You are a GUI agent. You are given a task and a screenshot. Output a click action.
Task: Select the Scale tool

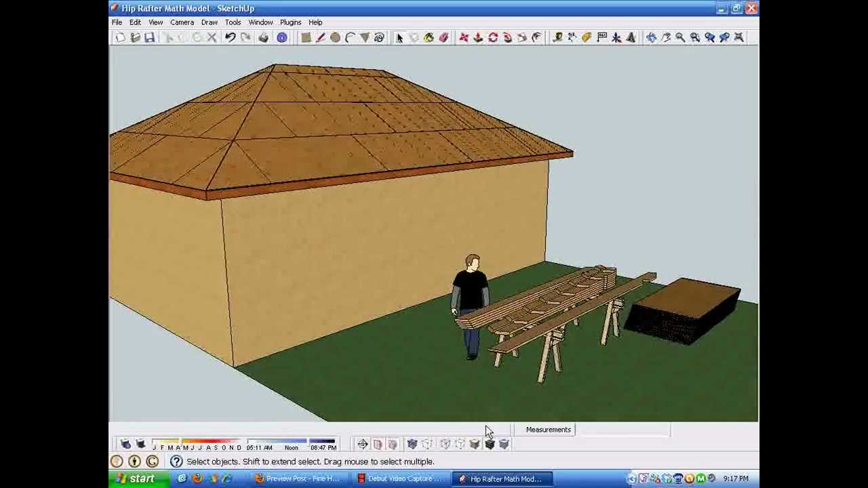(522, 38)
